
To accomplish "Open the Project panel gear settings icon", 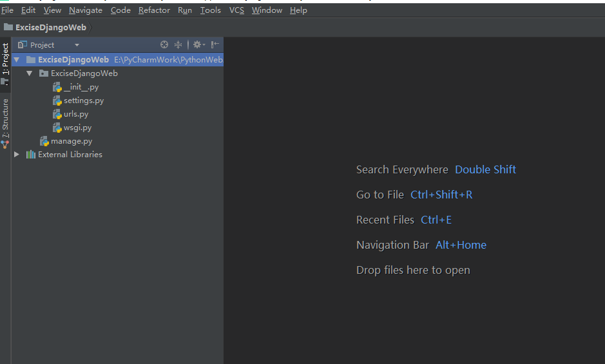I will (x=198, y=45).
